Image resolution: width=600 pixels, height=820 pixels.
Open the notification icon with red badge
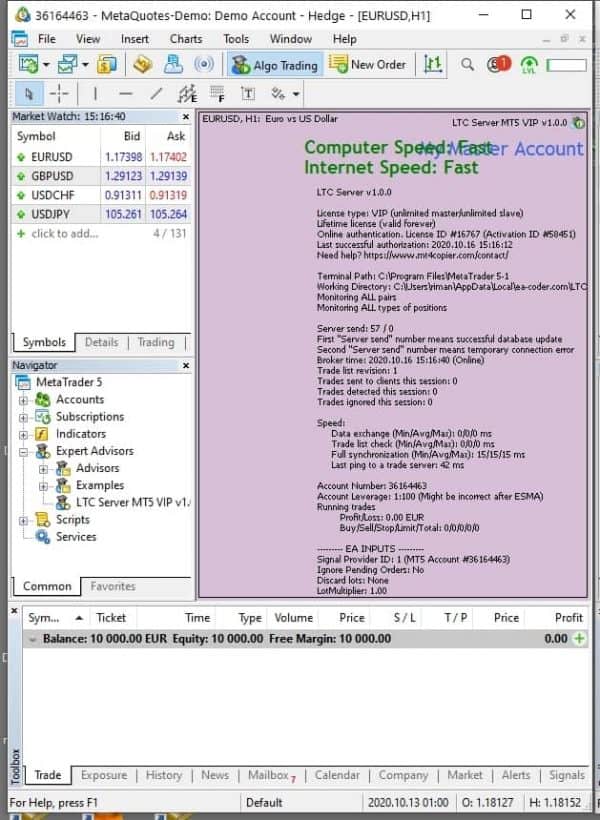pos(498,64)
